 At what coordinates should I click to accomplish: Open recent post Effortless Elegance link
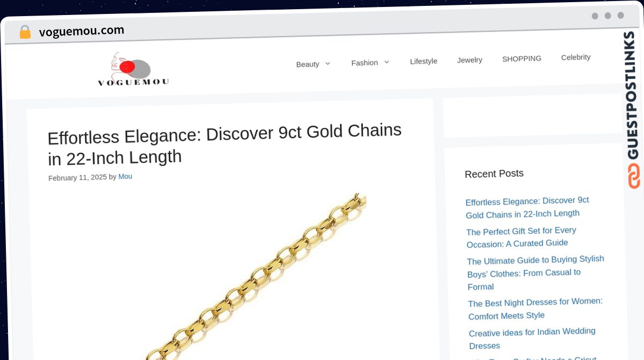pyautogui.click(x=527, y=207)
